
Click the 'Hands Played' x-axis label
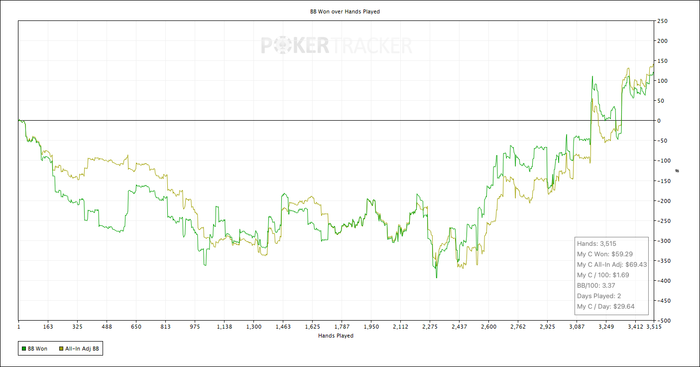coord(336,335)
